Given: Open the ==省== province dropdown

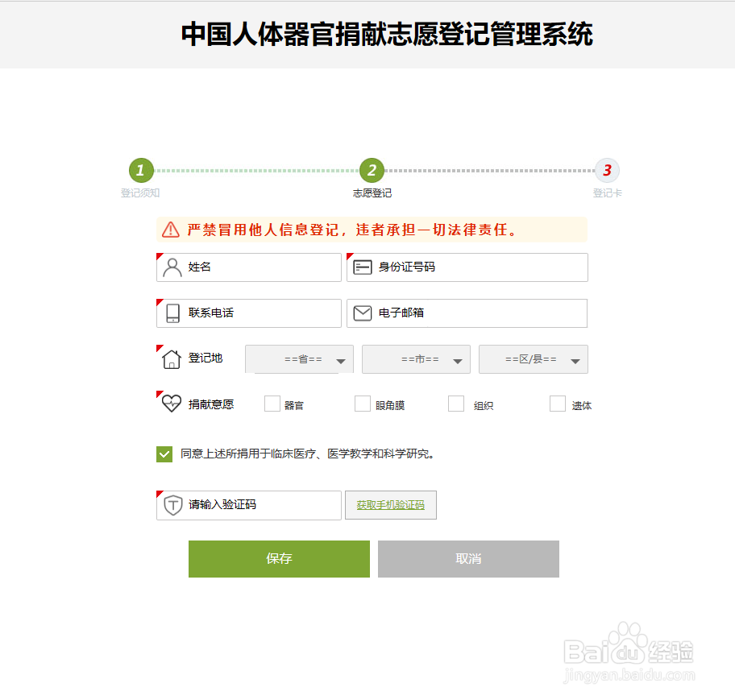Looking at the screenshot, I should pyautogui.click(x=299, y=359).
